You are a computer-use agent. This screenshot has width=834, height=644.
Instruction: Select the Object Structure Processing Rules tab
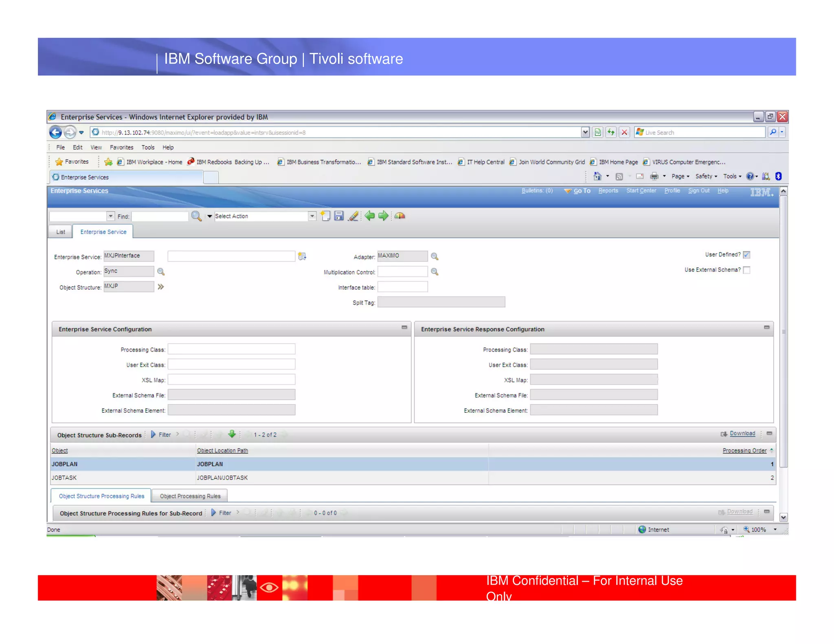click(101, 496)
